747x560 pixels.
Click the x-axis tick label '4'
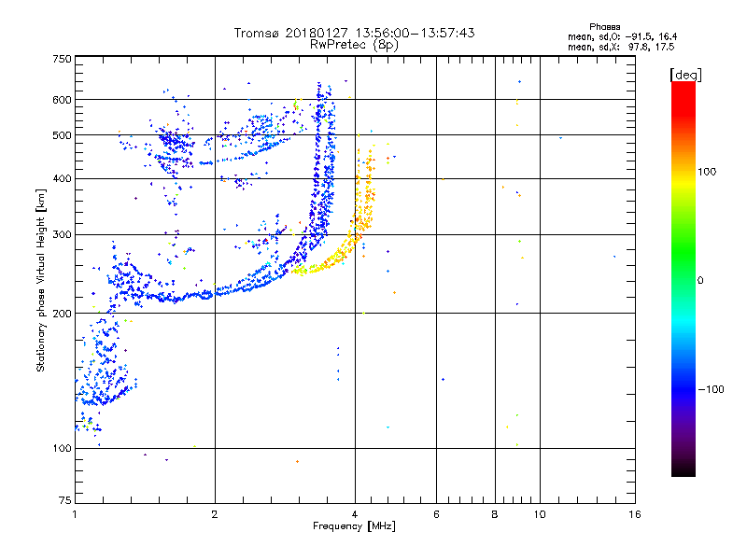355,514
